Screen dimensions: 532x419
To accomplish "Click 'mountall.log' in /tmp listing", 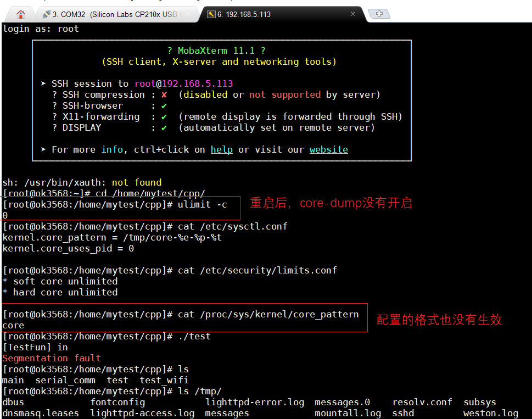I will [x=348, y=413].
